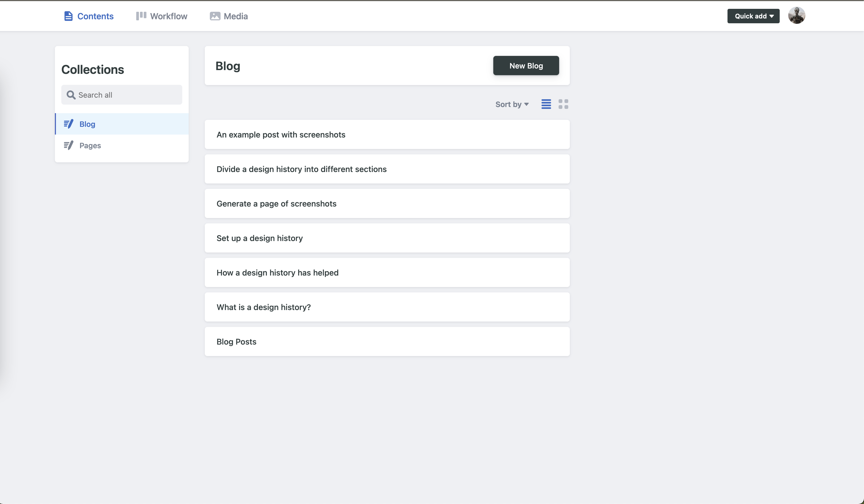Screen dimensions: 864x504
Task: Open the Sort by dropdown
Action: click(511, 104)
